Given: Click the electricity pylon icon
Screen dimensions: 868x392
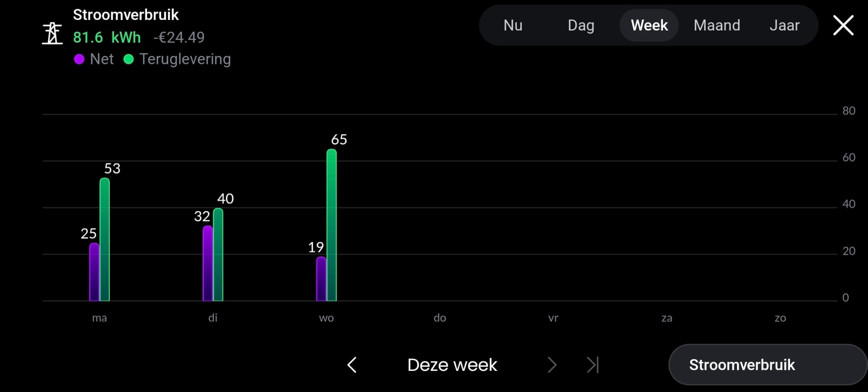Looking at the screenshot, I should [x=52, y=34].
